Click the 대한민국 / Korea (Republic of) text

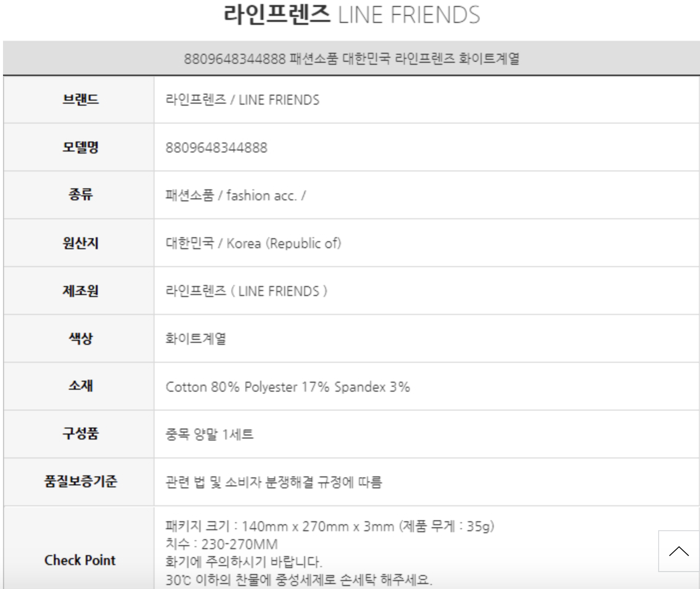point(253,243)
